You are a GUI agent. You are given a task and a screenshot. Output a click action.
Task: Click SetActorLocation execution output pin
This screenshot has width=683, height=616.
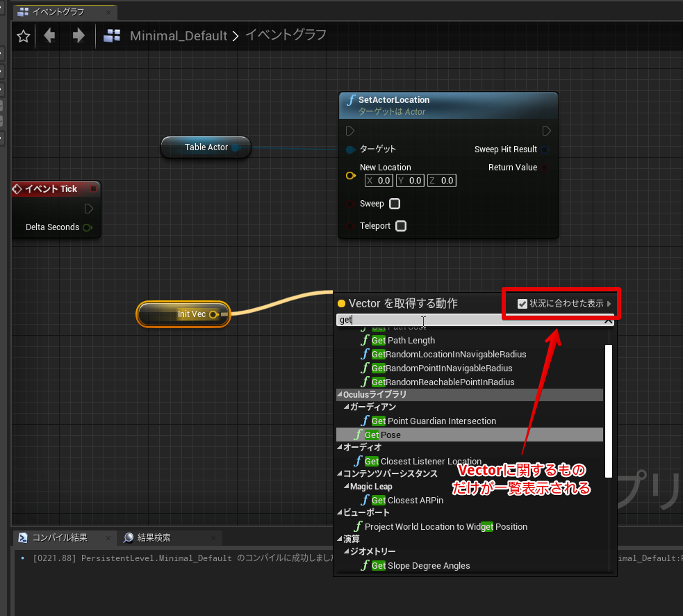pos(547,131)
